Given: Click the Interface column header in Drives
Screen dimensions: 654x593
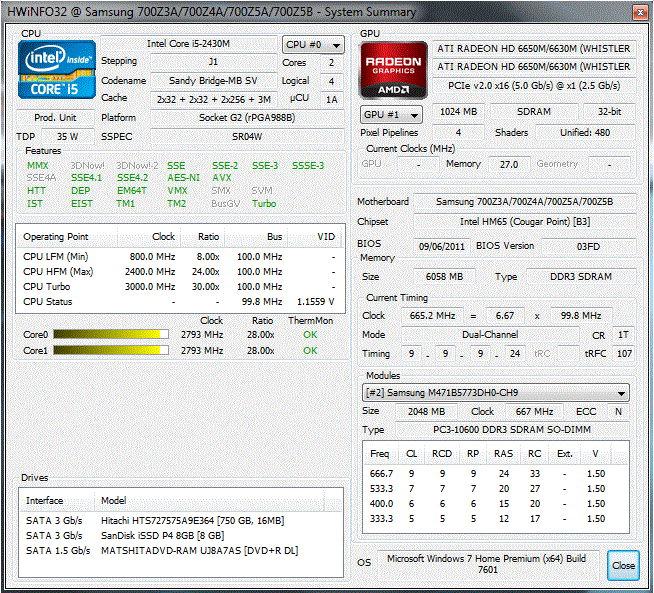Looking at the screenshot, I should (x=57, y=500).
